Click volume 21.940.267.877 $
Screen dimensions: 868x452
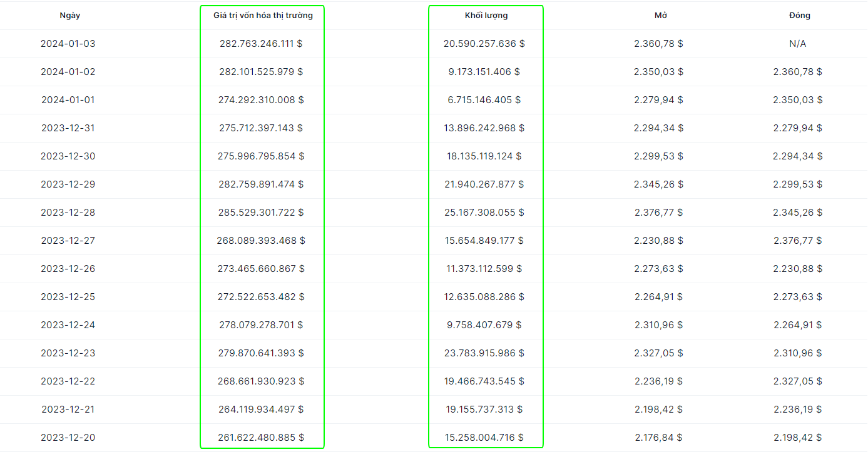tap(484, 184)
